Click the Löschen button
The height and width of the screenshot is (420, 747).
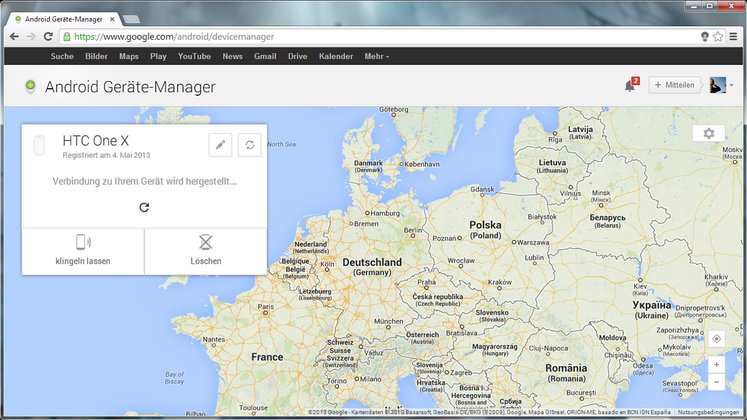coord(206,251)
